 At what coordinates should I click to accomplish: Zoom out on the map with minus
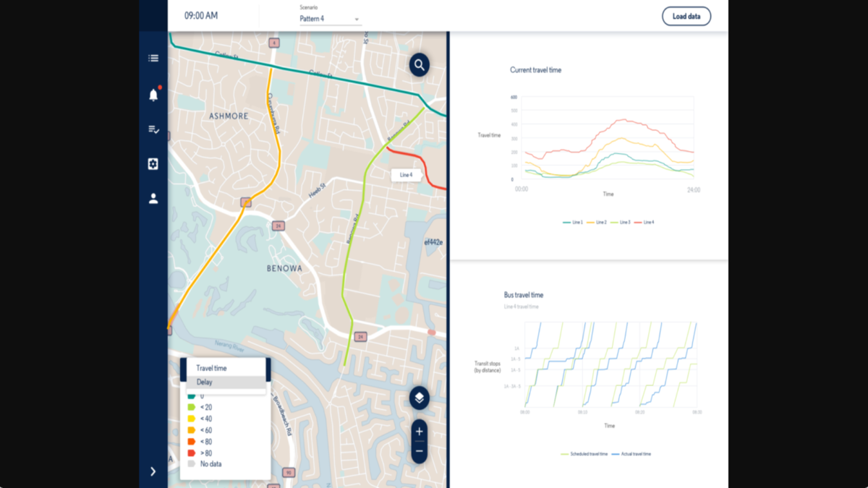420,451
